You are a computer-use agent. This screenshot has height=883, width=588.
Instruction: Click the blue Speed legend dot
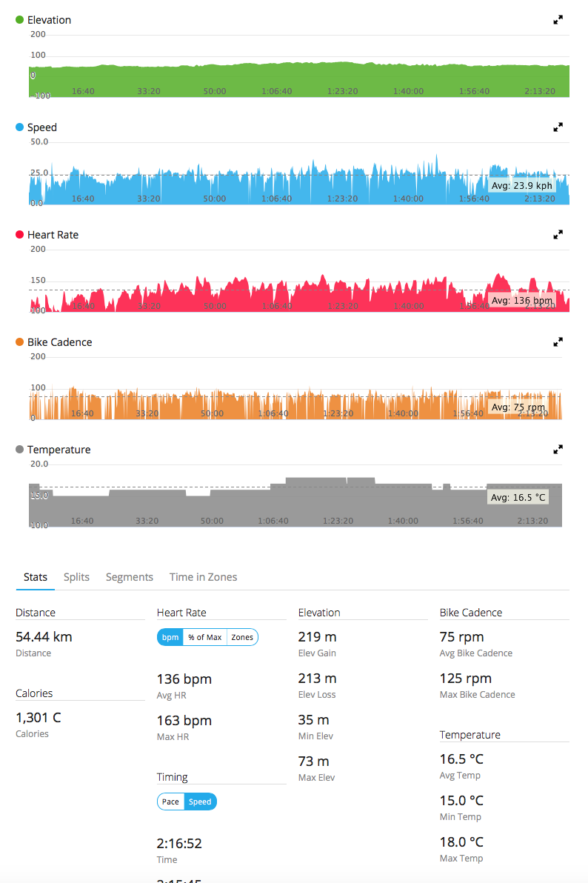click(x=19, y=127)
